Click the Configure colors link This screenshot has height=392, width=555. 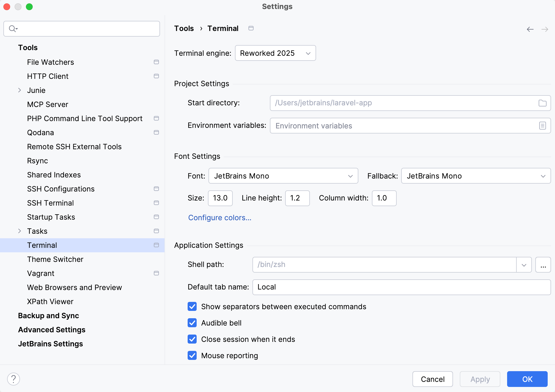tap(220, 218)
